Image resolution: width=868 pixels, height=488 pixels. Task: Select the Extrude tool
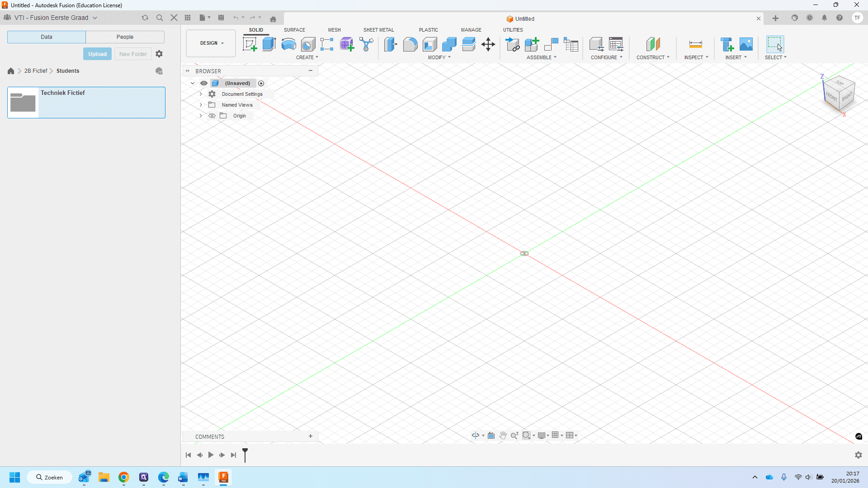click(269, 44)
